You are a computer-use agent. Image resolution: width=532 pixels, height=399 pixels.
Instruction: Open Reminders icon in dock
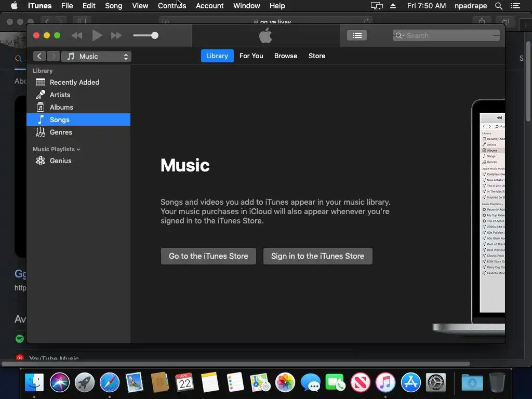tap(235, 382)
